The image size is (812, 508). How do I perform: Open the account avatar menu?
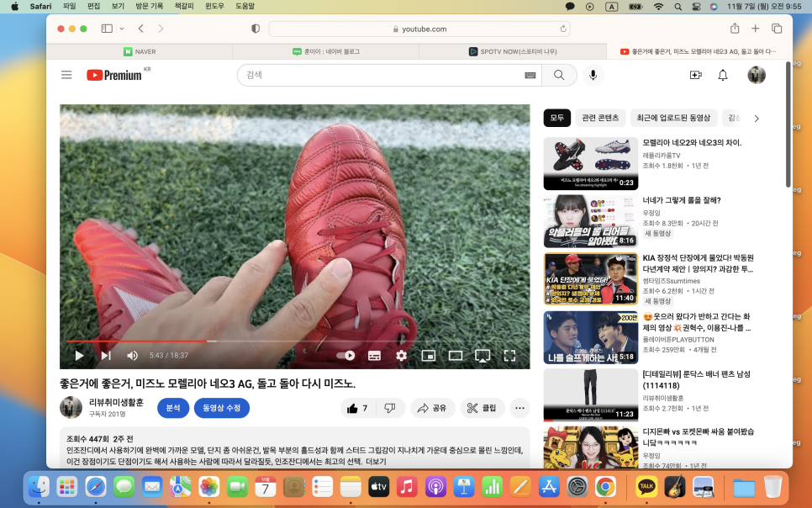(x=757, y=75)
